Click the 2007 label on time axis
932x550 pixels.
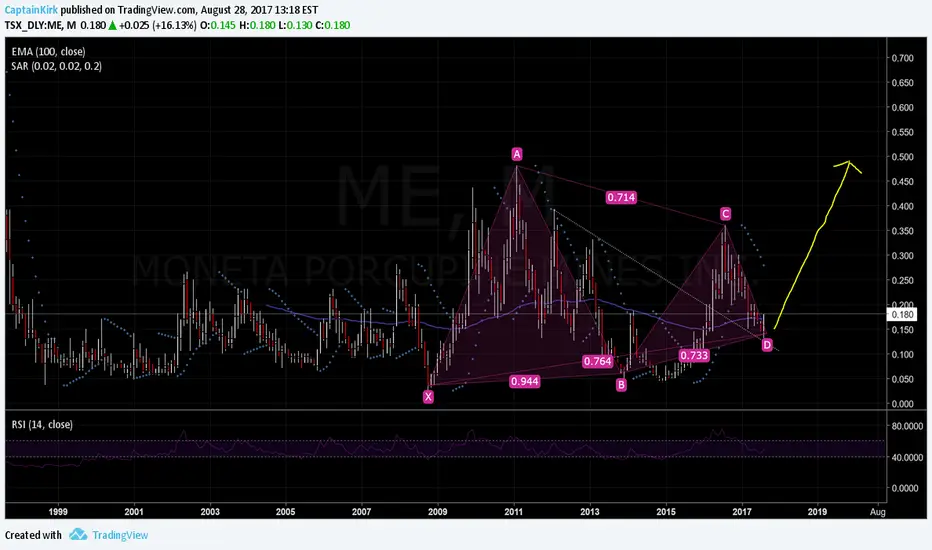[x=361, y=511]
